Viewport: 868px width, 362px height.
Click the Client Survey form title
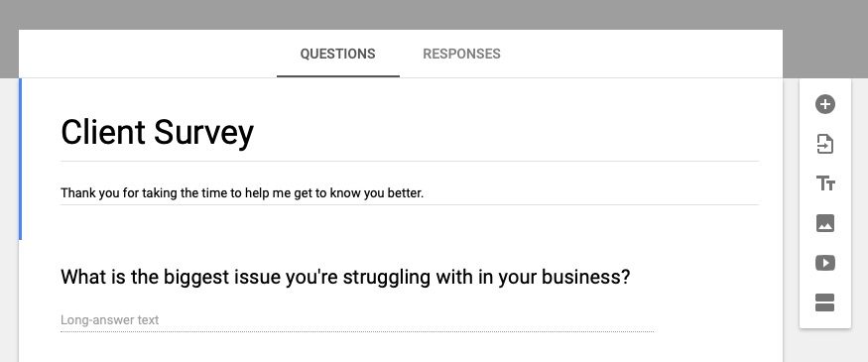coord(157,133)
